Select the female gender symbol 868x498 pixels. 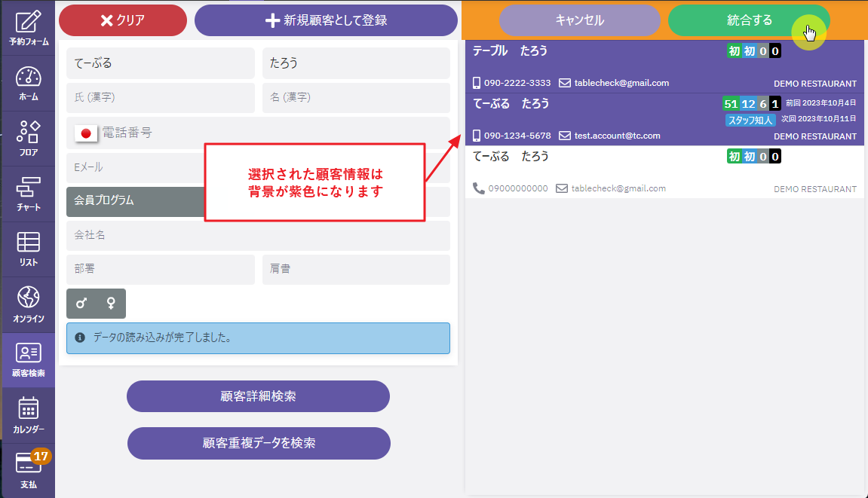click(x=111, y=303)
